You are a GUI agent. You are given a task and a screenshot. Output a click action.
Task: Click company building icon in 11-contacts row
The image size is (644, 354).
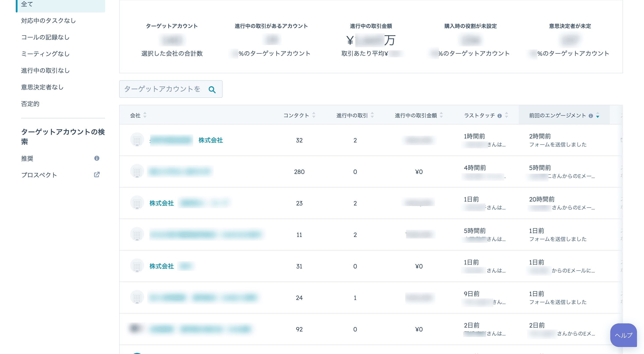click(x=137, y=234)
